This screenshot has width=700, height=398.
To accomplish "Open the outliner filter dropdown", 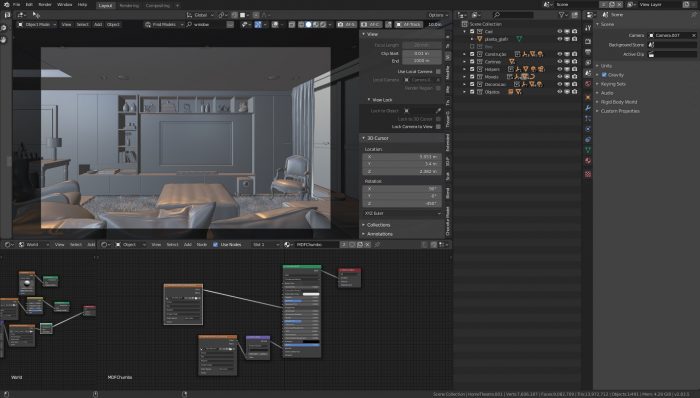I will tap(563, 15).
